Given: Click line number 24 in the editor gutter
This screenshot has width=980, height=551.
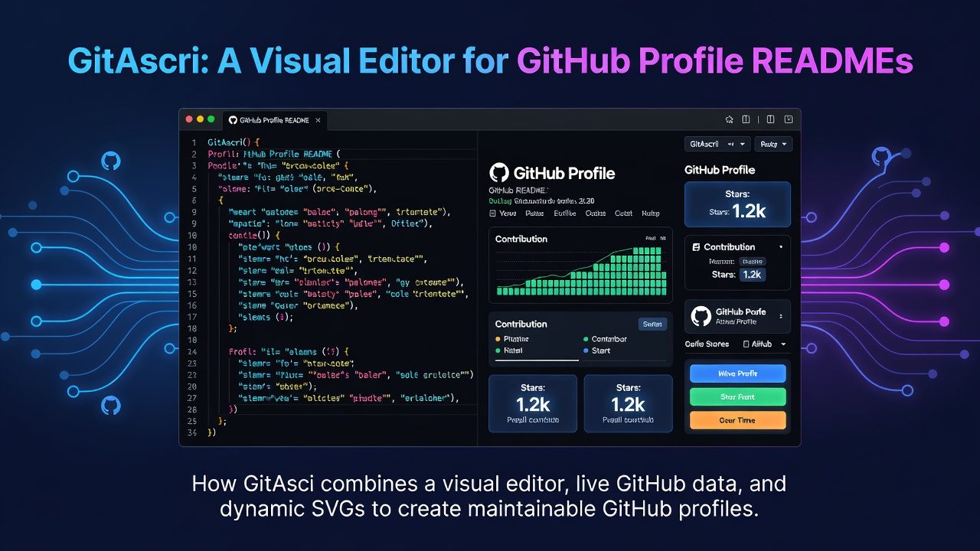Looking at the screenshot, I should tap(192, 351).
